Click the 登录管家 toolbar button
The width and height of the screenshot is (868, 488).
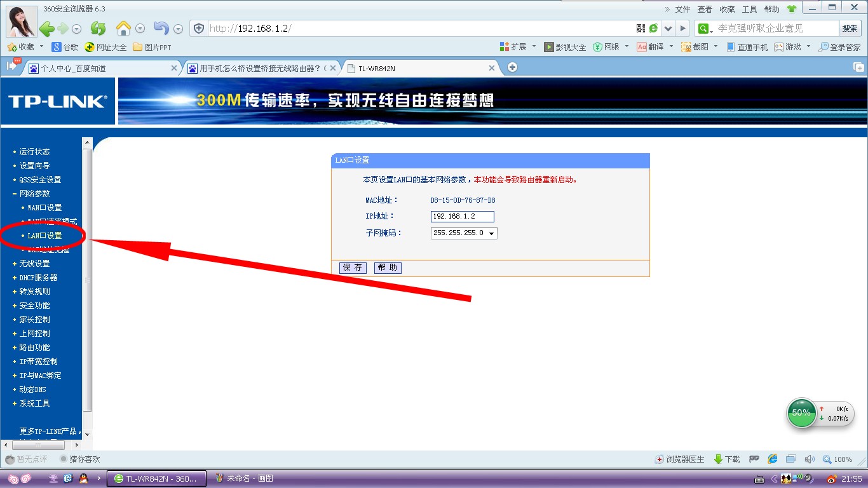(x=839, y=47)
